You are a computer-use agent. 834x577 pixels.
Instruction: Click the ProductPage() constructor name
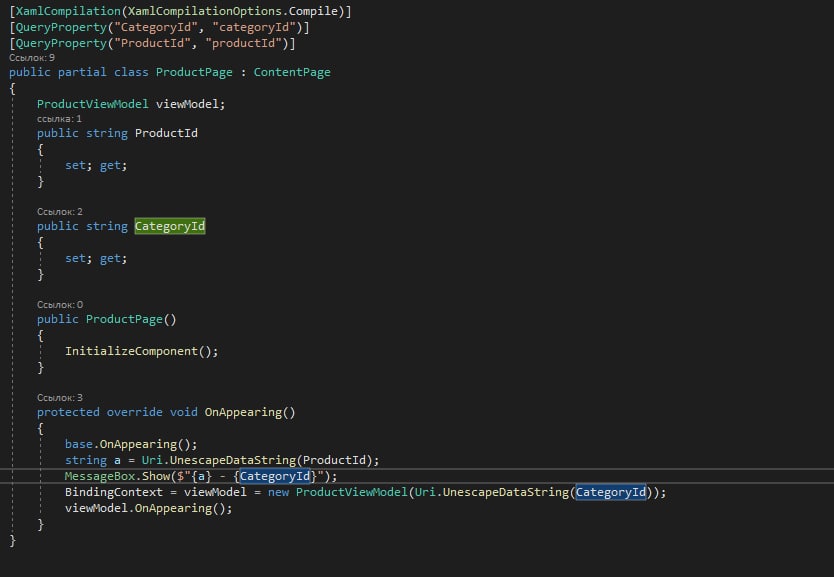pos(124,319)
